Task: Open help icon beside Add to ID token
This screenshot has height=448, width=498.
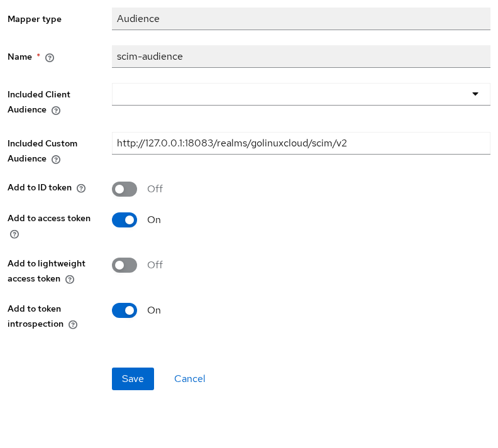Action: pos(81,188)
